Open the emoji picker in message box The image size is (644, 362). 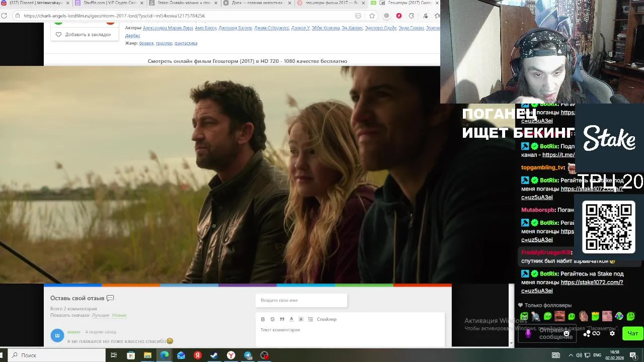tap(567, 333)
